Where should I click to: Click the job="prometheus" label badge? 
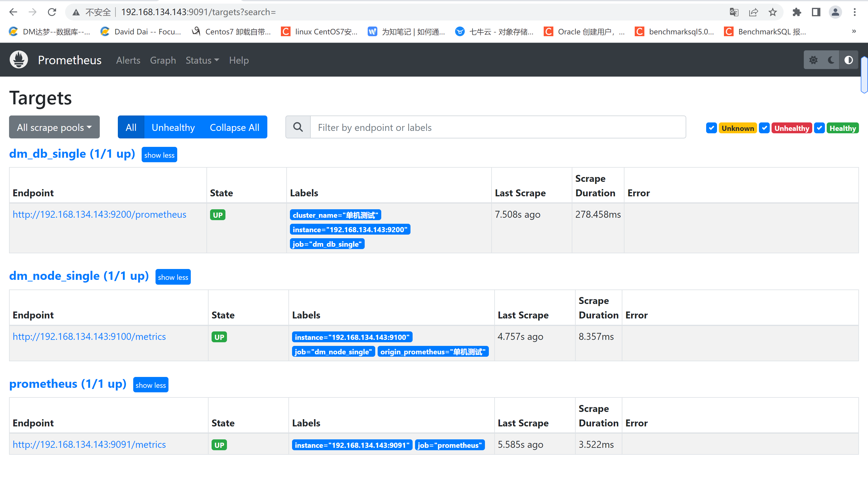pyautogui.click(x=449, y=445)
